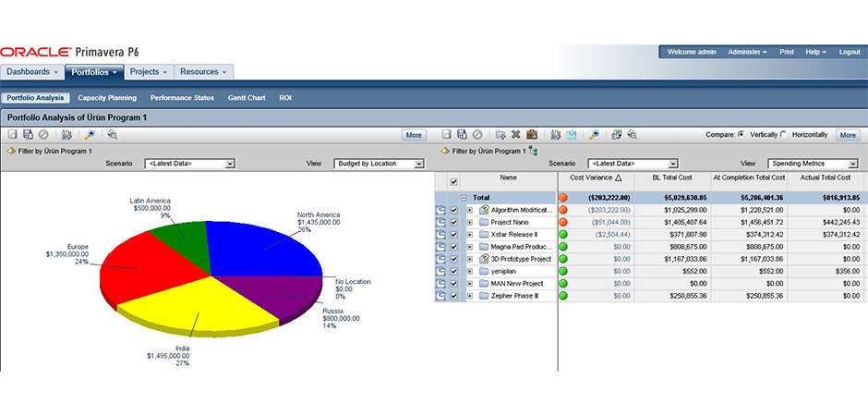Click the green Cost Variance indicator for MAN New Project

click(x=563, y=284)
